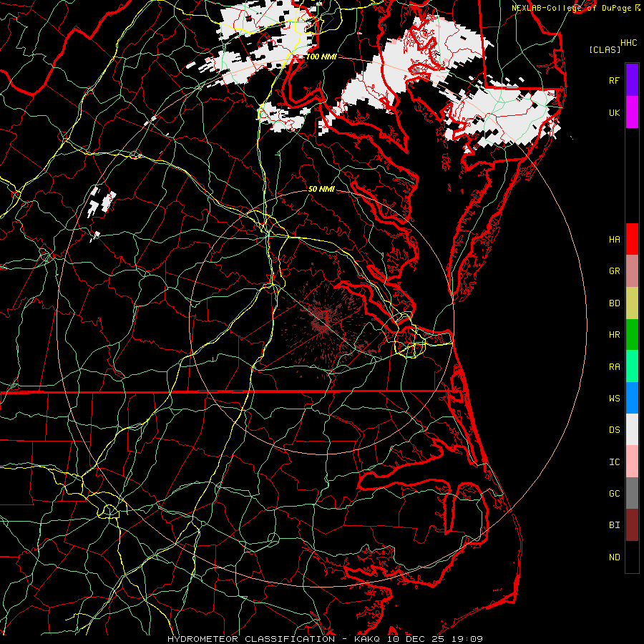Image resolution: width=644 pixels, height=644 pixels.
Task: Pick the RA bright green legend swatch
Action: [632, 366]
